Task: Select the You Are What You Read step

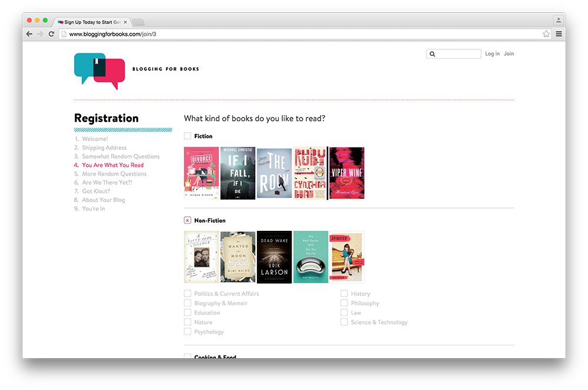Action: [x=112, y=165]
